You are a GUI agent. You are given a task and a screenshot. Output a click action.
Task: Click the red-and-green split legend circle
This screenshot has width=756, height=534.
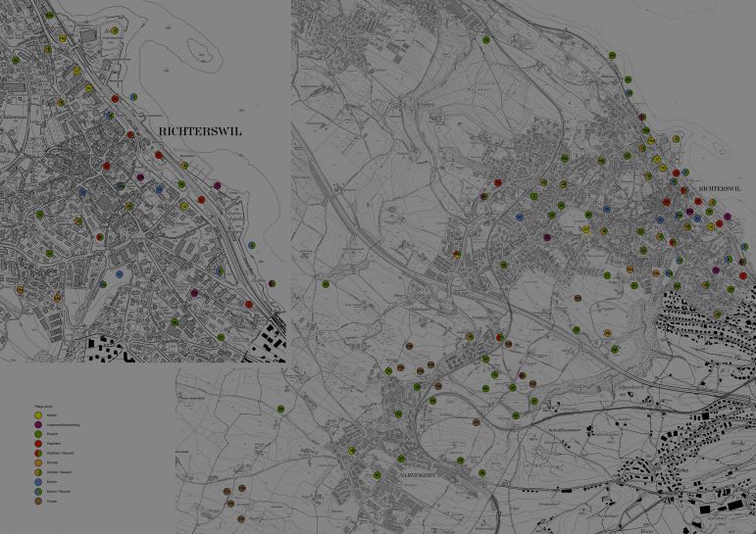(36, 454)
